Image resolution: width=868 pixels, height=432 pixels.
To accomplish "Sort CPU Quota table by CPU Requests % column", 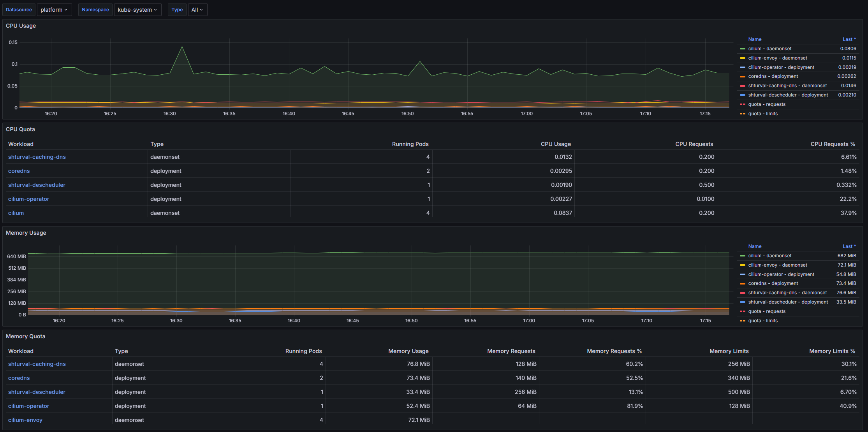I will (833, 144).
